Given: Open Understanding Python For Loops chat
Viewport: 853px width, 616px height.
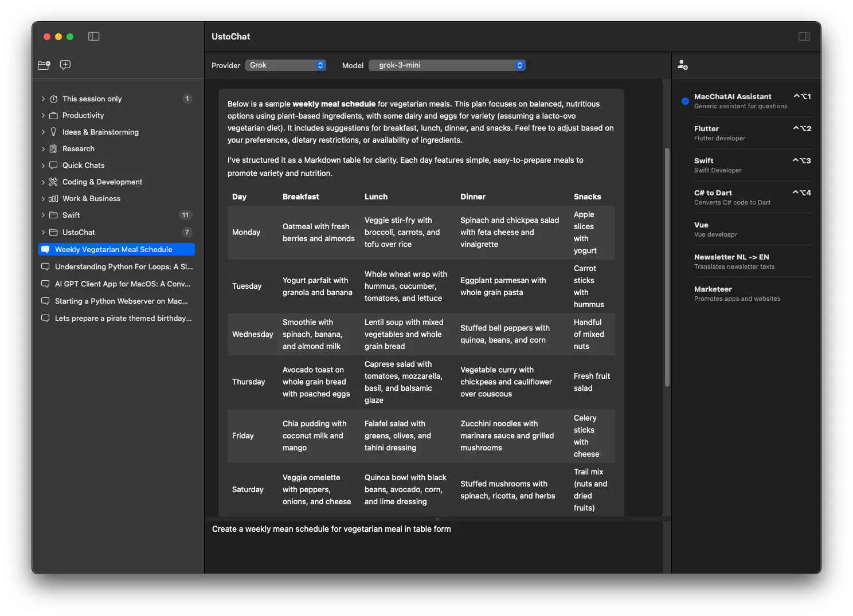Looking at the screenshot, I should [123, 267].
